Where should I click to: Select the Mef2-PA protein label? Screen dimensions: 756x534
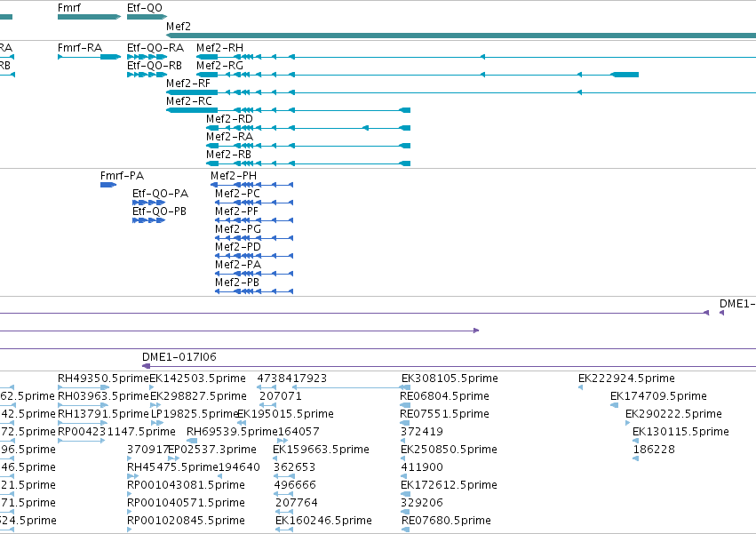click(238, 265)
